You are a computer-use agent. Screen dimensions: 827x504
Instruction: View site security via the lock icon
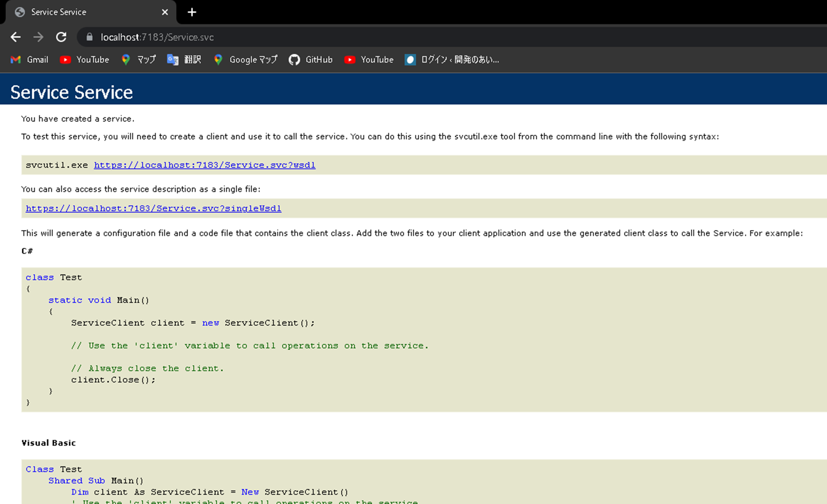(89, 37)
